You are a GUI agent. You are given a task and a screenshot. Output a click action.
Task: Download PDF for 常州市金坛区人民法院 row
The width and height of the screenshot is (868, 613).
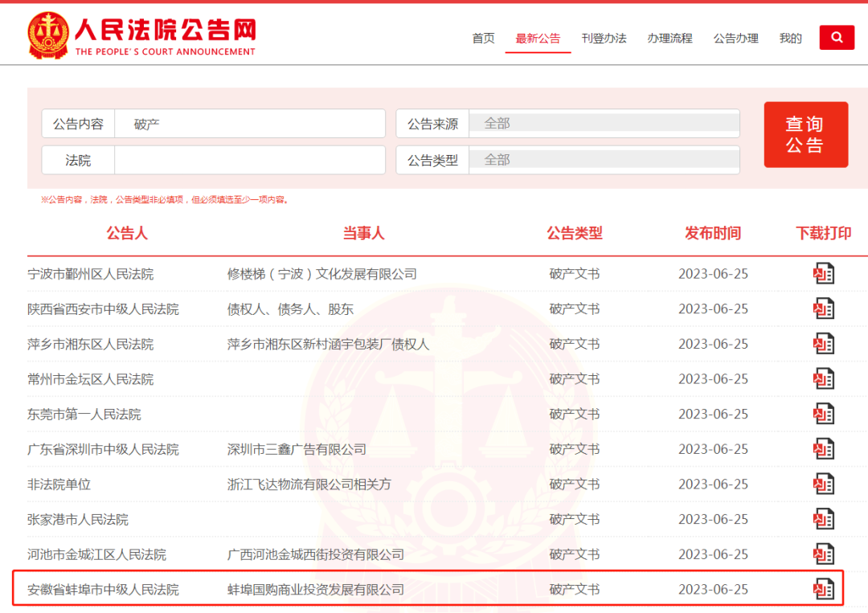[x=823, y=379]
